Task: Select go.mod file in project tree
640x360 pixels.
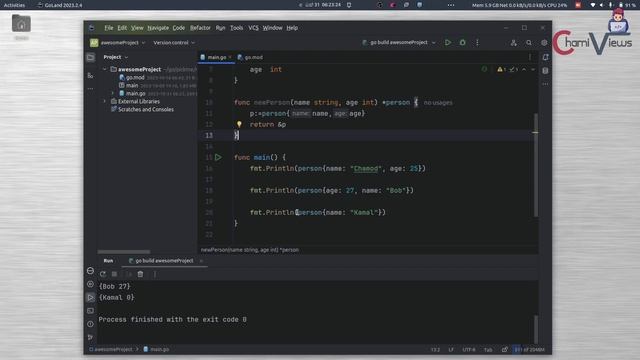Action: point(135,77)
